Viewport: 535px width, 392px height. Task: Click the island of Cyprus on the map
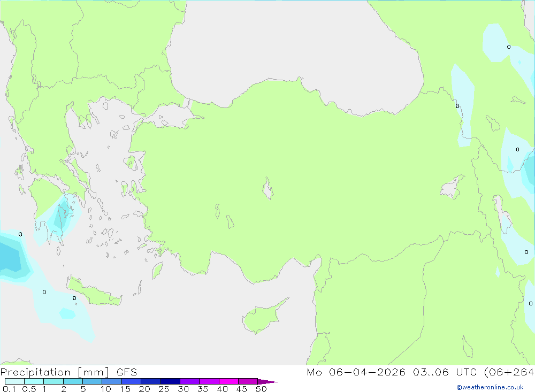tap(261, 317)
